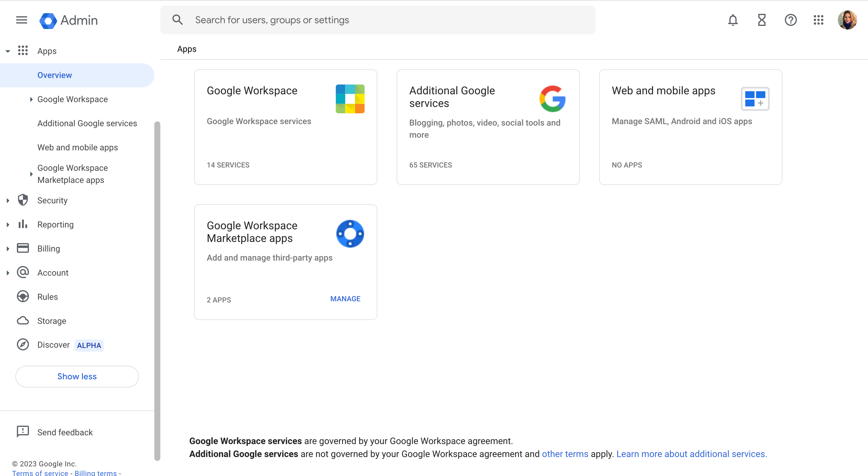868x476 pixels.
Task: Open the Terms of service link
Action: [x=39, y=473]
